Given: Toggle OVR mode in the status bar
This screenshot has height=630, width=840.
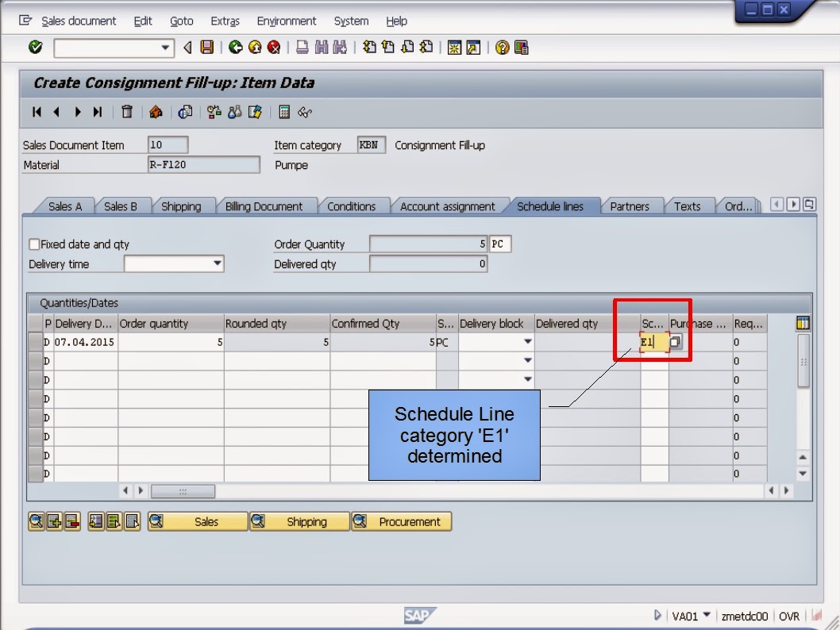Looking at the screenshot, I should [790, 615].
